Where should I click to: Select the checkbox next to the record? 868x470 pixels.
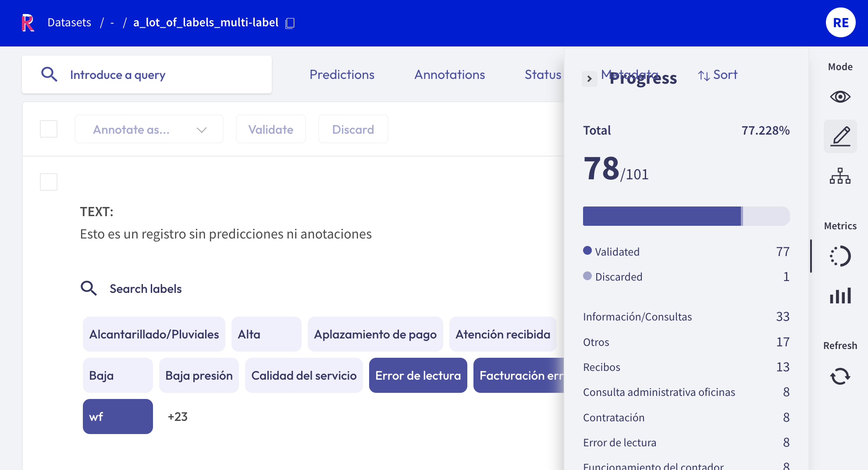point(49,182)
